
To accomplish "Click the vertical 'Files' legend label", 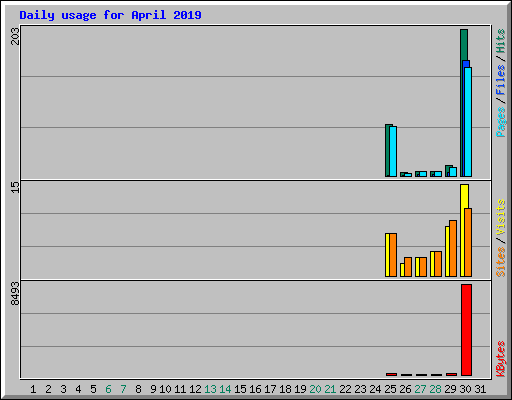I will pyautogui.click(x=501, y=80).
